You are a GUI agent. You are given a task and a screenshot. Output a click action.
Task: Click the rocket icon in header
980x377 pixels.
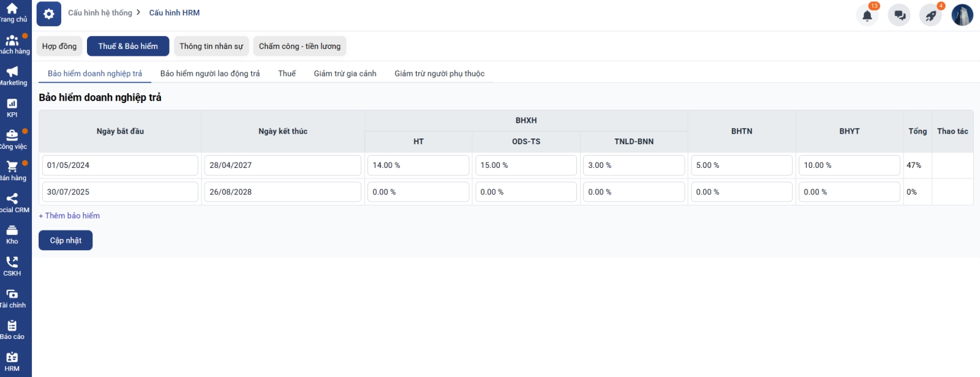[930, 15]
